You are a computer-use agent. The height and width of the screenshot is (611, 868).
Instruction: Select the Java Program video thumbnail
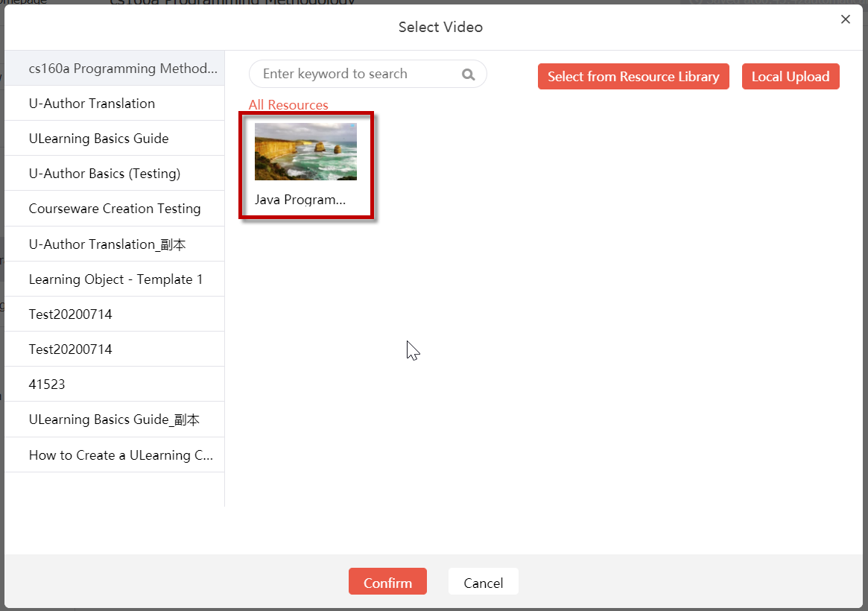pyautogui.click(x=305, y=152)
